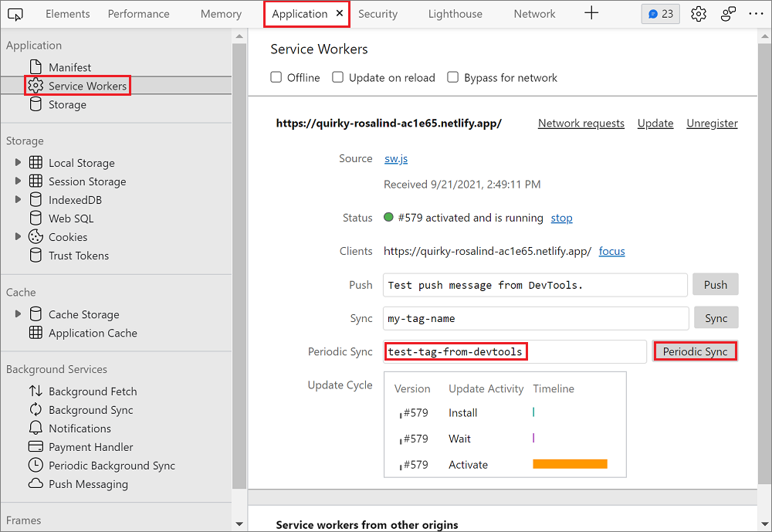Check Update on reload

[337, 77]
